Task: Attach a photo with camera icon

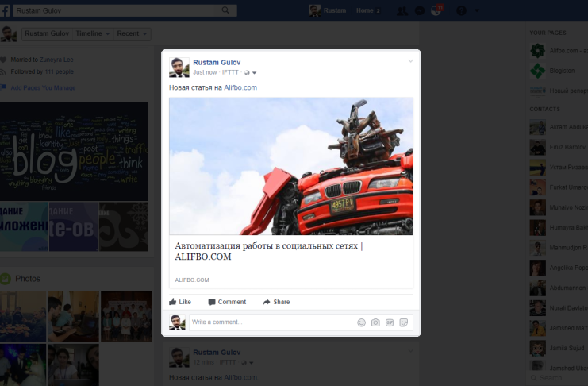Action: [x=375, y=322]
